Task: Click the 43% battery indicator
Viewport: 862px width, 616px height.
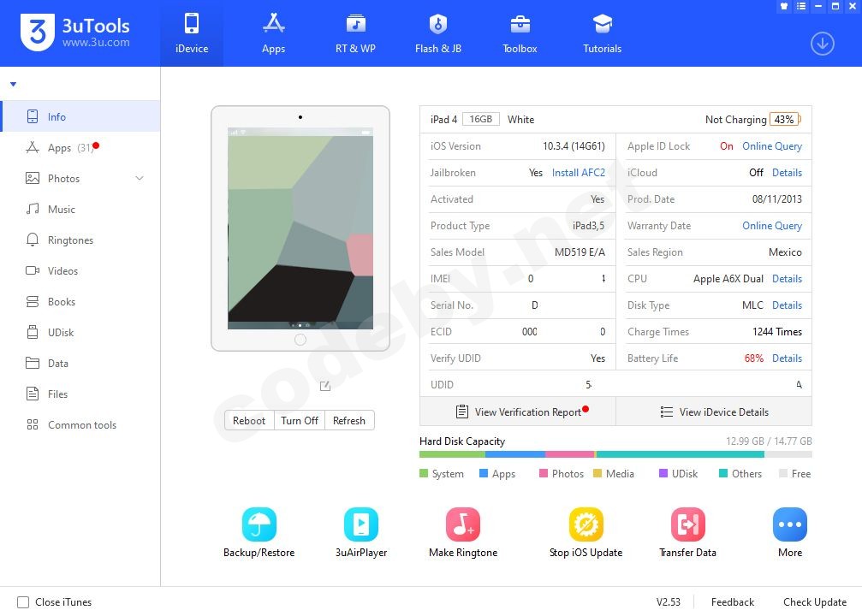Action: coord(784,119)
